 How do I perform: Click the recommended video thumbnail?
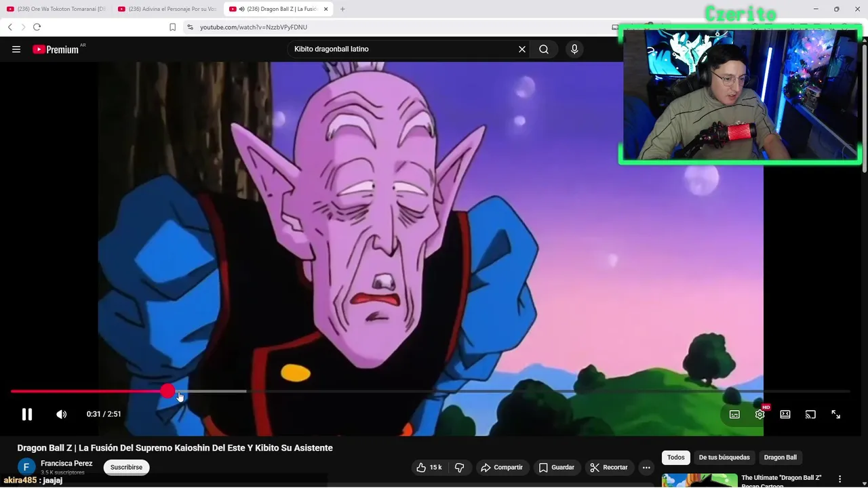pos(700,481)
